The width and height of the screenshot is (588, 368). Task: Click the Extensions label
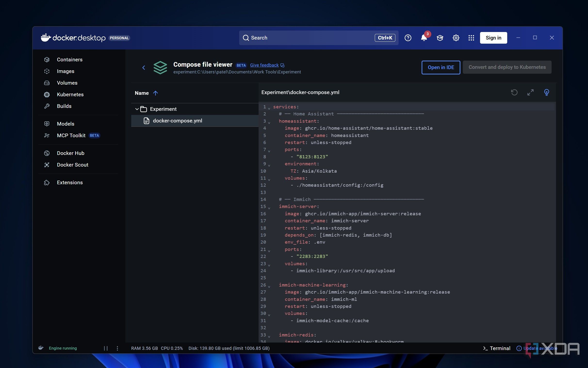coord(70,183)
